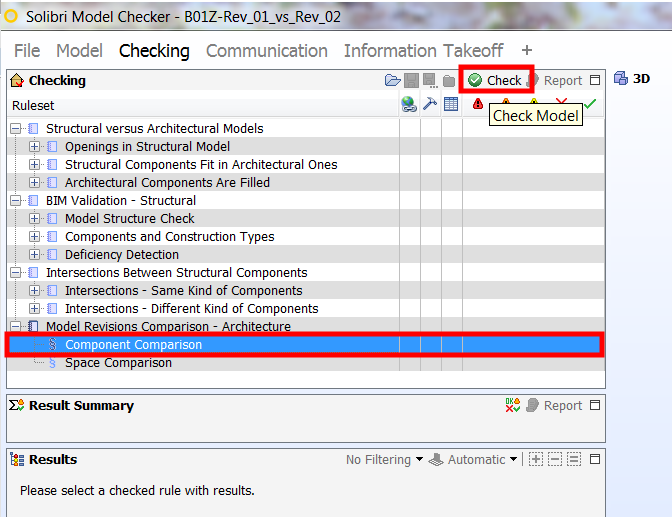This screenshot has width=672, height=517.
Task: Expand Structural Components Fit in Architectural Ones
Action: coord(35,164)
